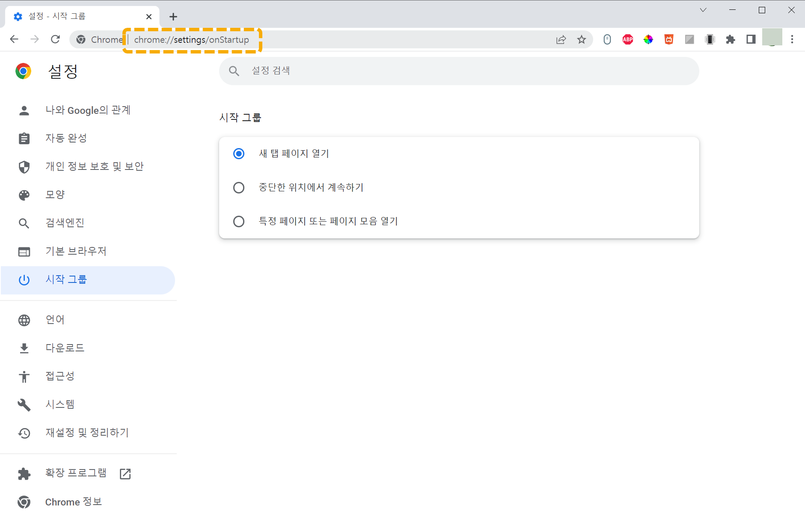805x532 pixels.
Task: Open 모양 appearance settings
Action: (55, 194)
